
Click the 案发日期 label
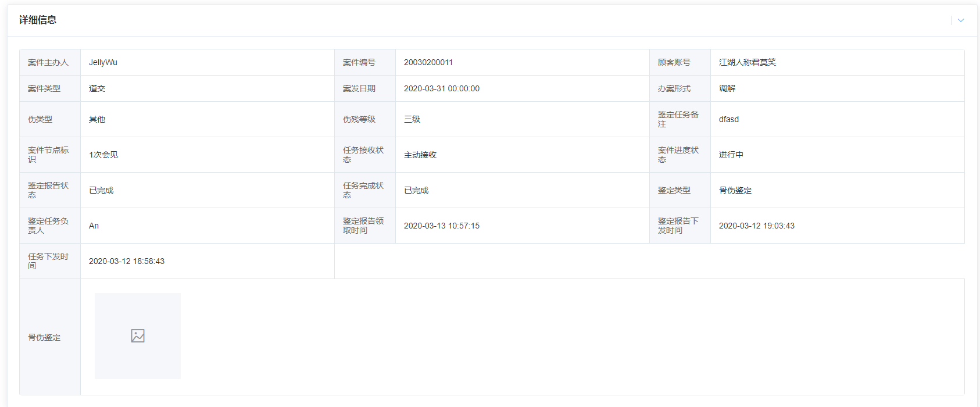click(x=359, y=88)
